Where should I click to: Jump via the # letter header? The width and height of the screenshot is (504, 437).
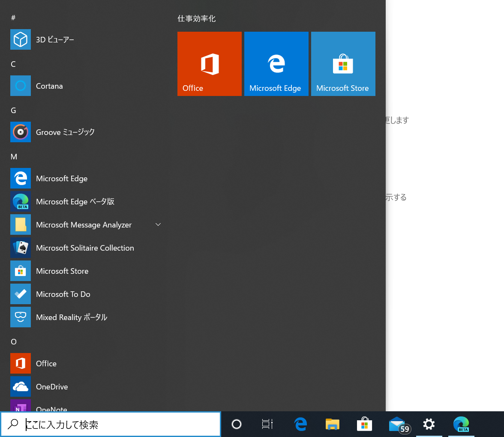coord(13,18)
